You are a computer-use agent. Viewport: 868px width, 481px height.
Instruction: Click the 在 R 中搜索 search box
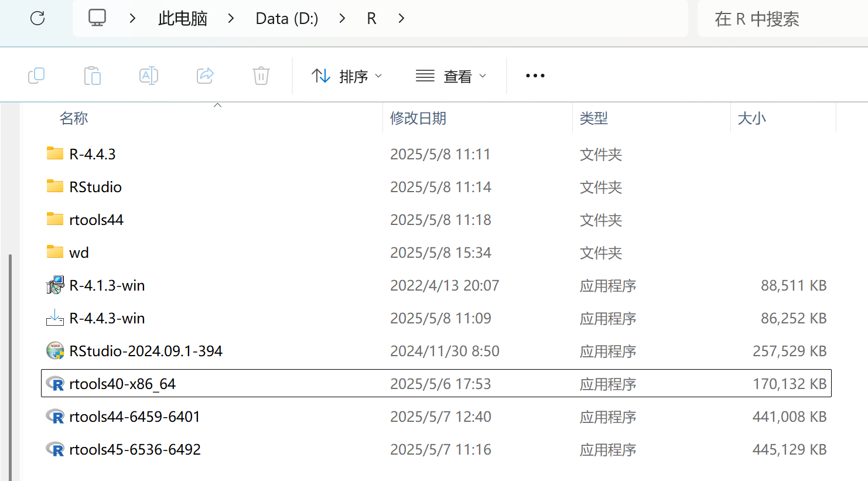pos(782,19)
